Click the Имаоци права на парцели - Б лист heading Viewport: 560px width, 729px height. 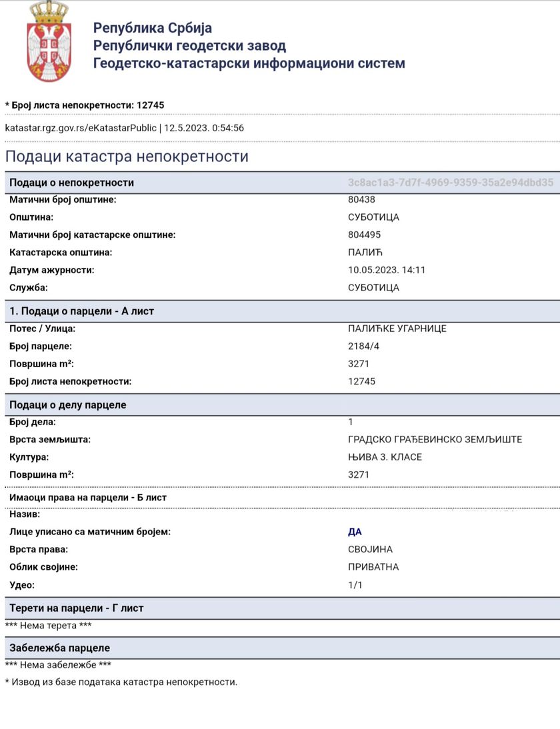[x=88, y=497]
